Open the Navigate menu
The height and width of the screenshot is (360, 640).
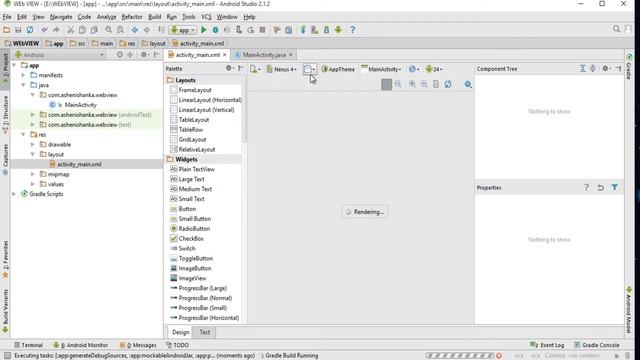click(x=61, y=17)
